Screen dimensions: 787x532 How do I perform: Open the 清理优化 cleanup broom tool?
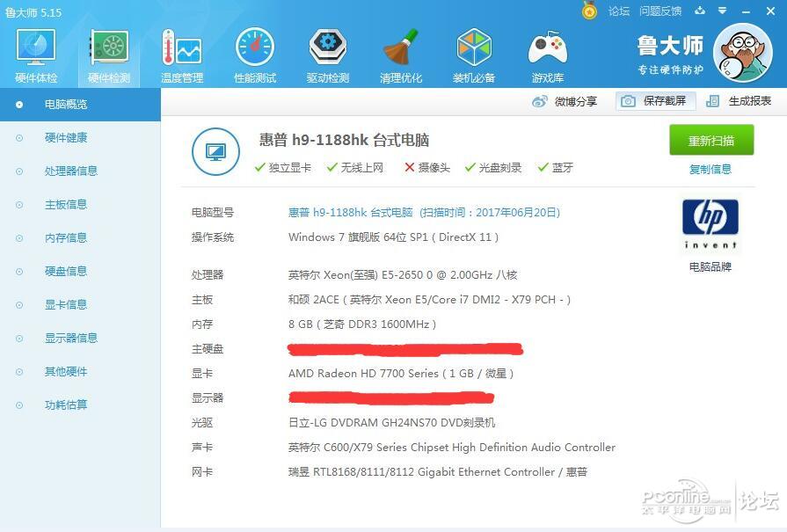tap(400, 56)
